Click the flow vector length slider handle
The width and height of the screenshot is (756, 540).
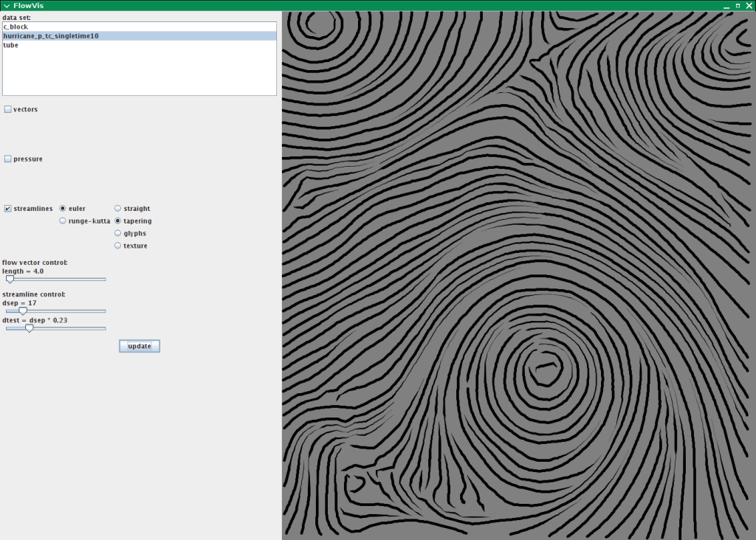point(10,280)
